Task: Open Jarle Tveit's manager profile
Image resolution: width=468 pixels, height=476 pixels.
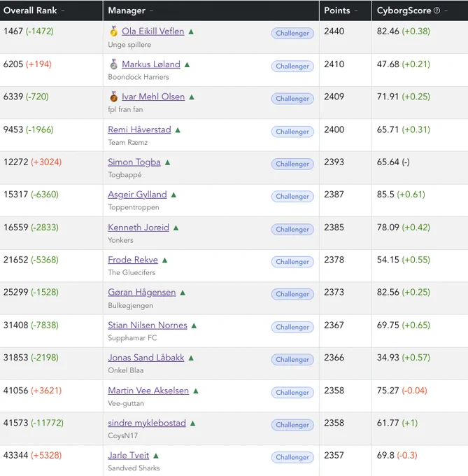Action: click(129, 456)
